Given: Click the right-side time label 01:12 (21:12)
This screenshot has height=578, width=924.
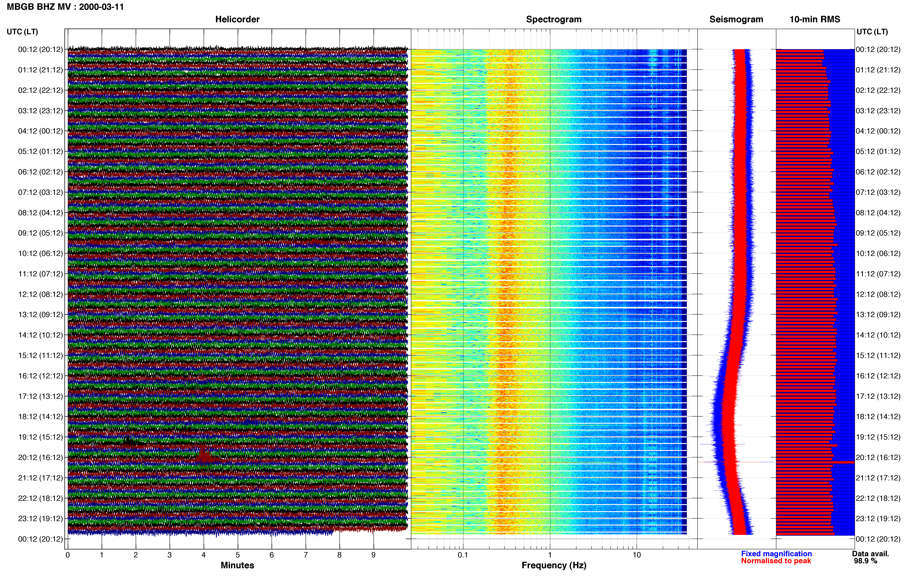Looking at the screenshot, I should pyautogui.click(x=878, y=70).
